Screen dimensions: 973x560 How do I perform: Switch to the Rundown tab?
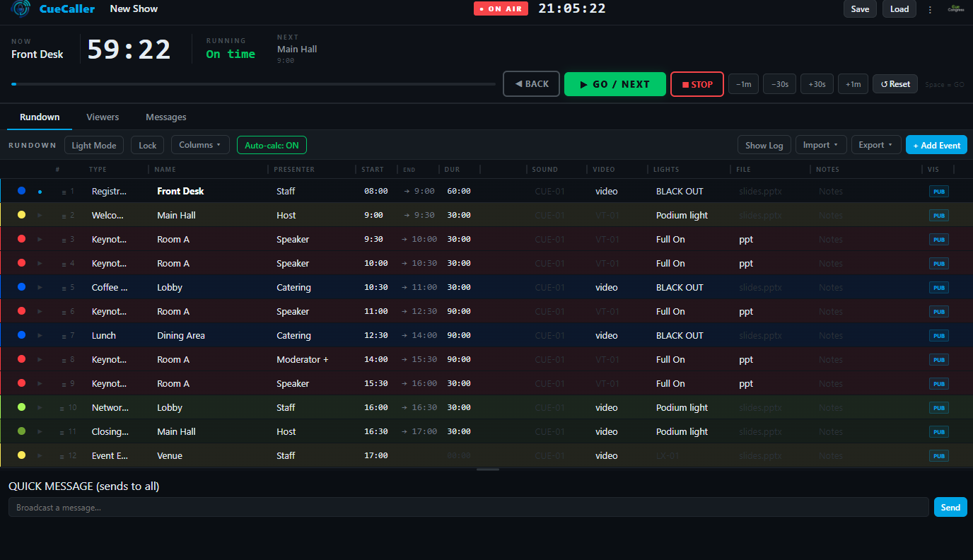pos(40,117)
